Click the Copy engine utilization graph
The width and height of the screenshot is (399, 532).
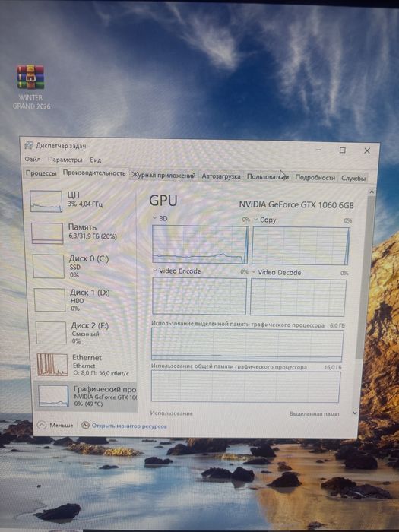pyautogui.click(x=301, y=245)
